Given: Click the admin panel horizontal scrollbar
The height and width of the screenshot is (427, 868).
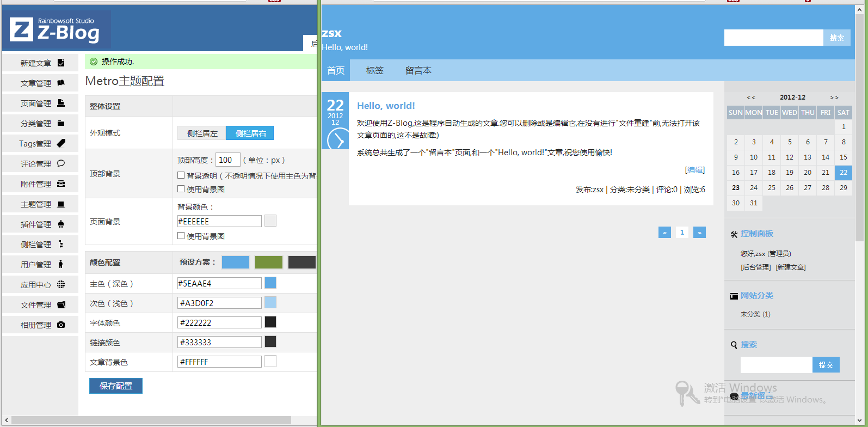Looking at the screenshot, I should click(151, 420).
